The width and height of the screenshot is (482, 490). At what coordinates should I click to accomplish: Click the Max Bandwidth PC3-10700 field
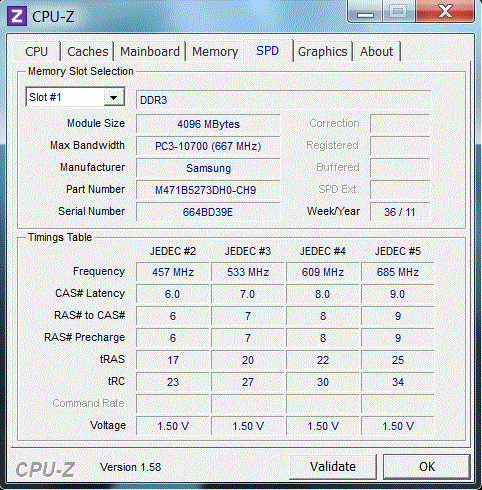[x=208, y=146]
